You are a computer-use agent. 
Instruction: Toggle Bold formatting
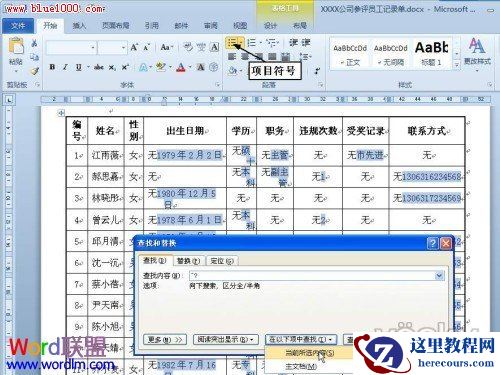coord(52,68)
